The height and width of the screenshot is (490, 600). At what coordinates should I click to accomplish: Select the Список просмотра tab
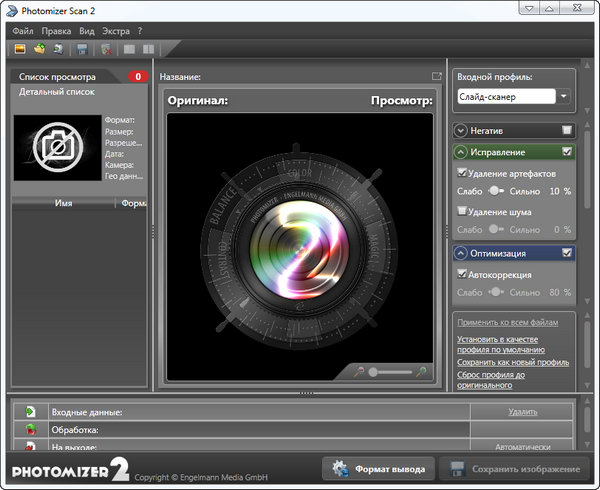pyautogui.click(x=57, y=77)
